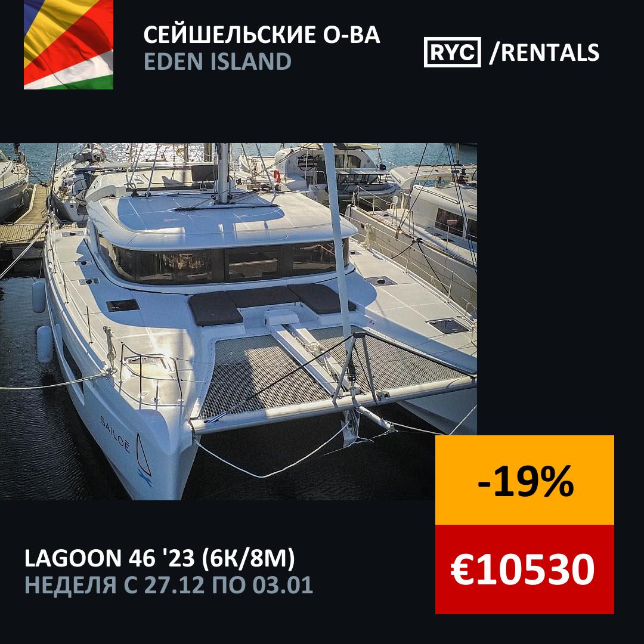644x644 pixels.
Task: Click the RYC boxed logo
Action: (x=452, y=52)
